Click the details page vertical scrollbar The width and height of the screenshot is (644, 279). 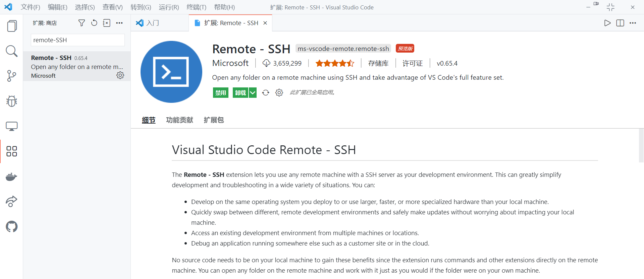pyautogui.click(x=641, y=145)
